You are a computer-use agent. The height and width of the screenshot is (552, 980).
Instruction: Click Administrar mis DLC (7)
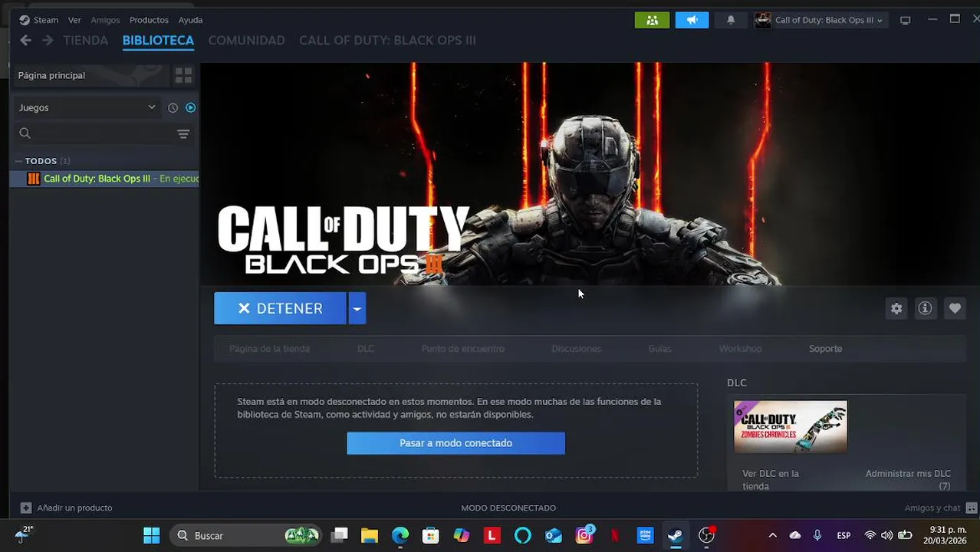point(908,480)
